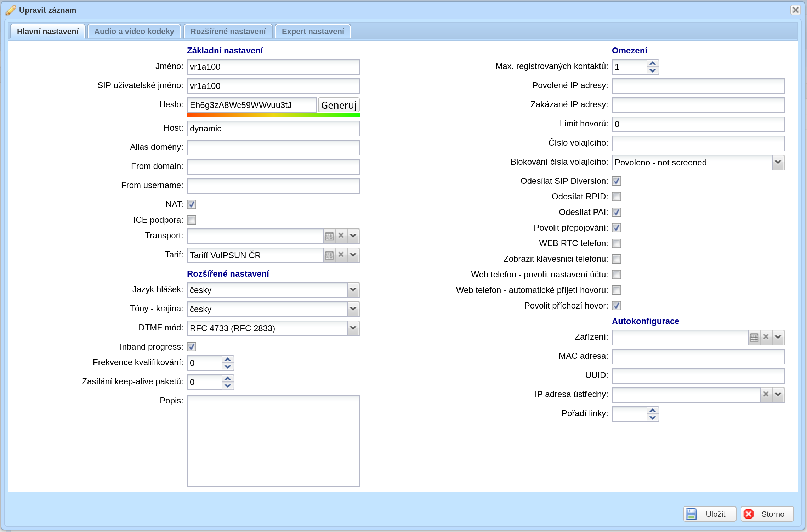Enable ICE podpora checkbox
Image resolution: width=807 pixels, height=532 pixels.
[192, 220]
